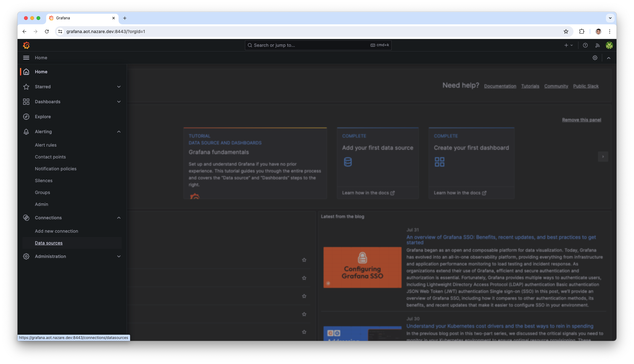The height and width of the screenshot is (364, 634).
Task: Go back using the browser back arrow
Action: [24, 32]
